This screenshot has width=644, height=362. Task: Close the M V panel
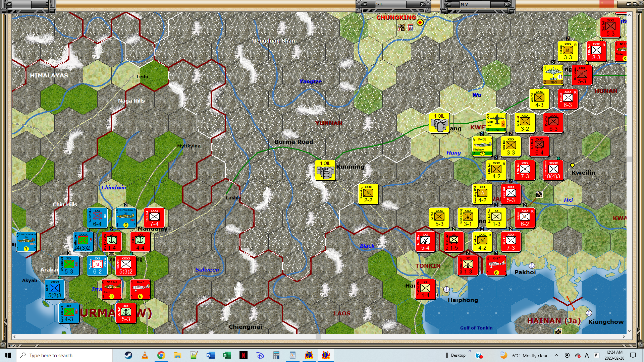point(507,4)
